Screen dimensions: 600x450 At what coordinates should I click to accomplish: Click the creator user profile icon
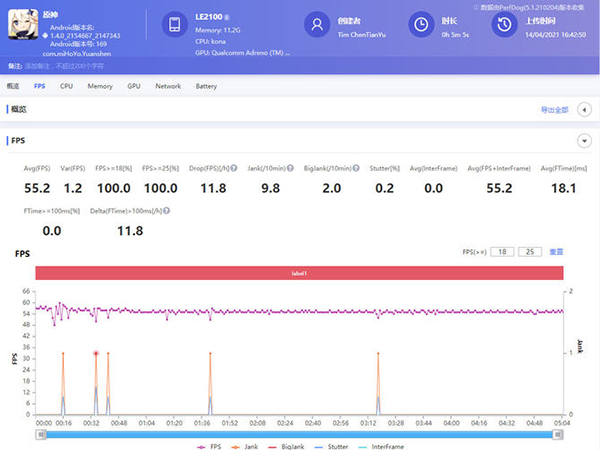(x=317, y=24)
